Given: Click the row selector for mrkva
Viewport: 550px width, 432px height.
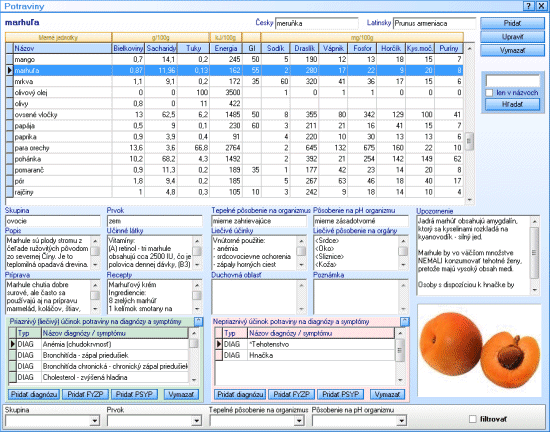Looking at the screenshot, I should 9,81.
